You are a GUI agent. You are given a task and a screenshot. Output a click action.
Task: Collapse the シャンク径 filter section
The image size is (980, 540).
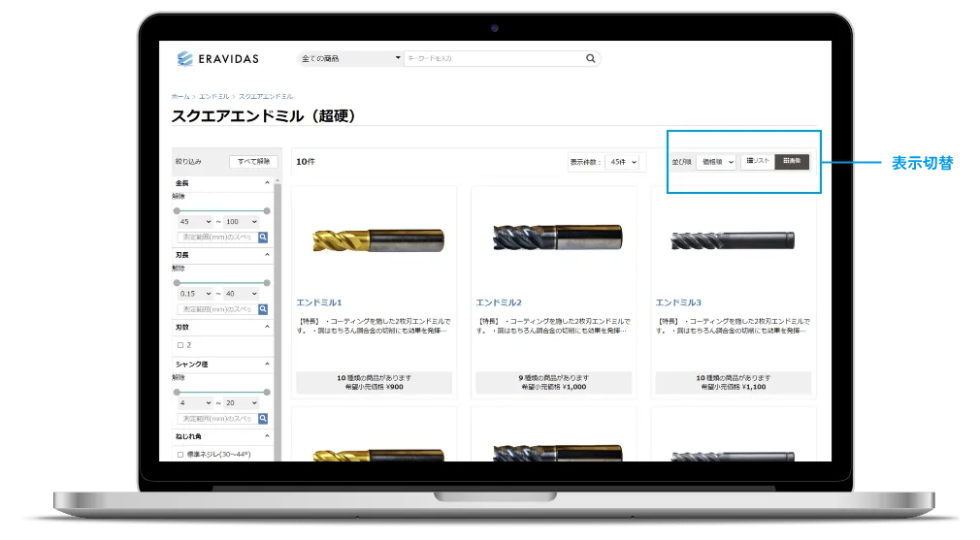pyautogui.click(x=267, y=364)
